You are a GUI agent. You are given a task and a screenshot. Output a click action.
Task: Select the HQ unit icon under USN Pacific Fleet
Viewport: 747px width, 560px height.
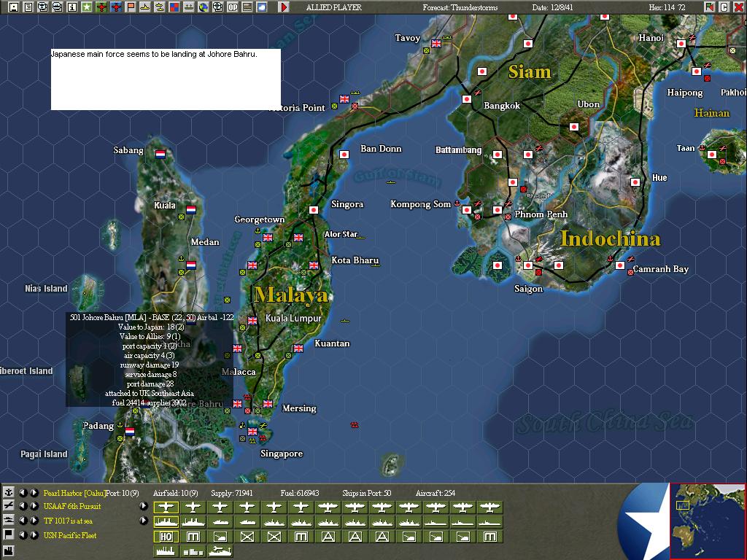(x=166, y=536)
